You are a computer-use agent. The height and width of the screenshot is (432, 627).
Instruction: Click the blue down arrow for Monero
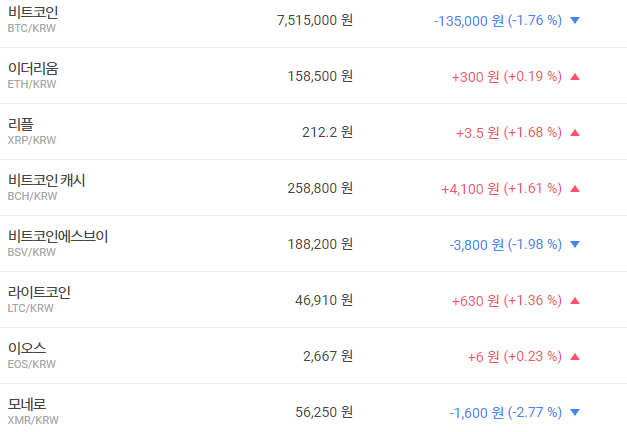(574, 412)
